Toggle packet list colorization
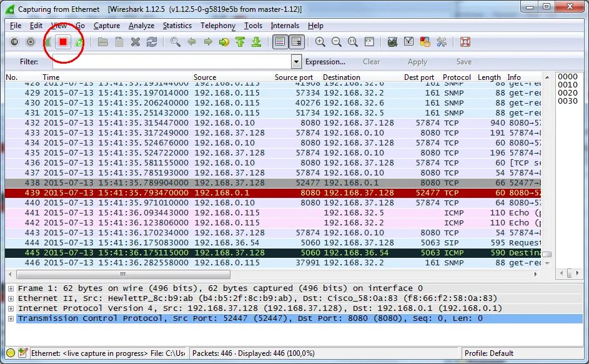 pyautogui.click(x=280, y=42)
